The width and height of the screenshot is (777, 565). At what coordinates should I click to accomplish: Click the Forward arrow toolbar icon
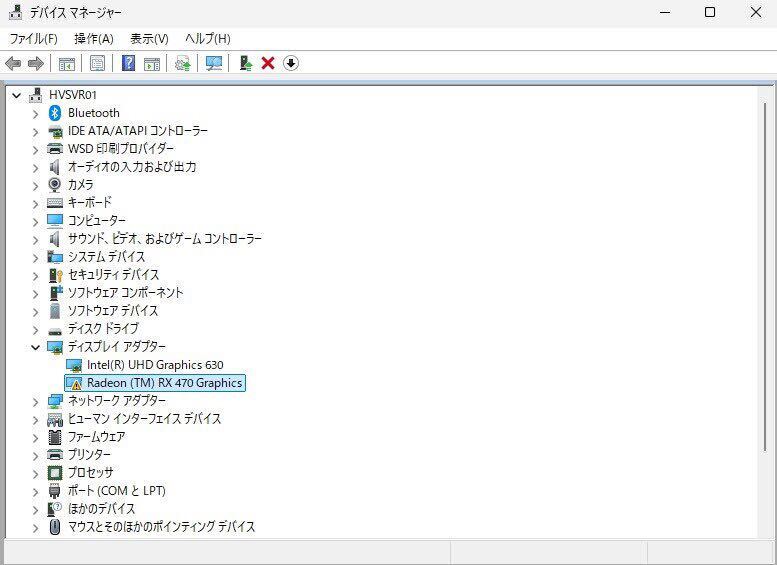(36, 63)
